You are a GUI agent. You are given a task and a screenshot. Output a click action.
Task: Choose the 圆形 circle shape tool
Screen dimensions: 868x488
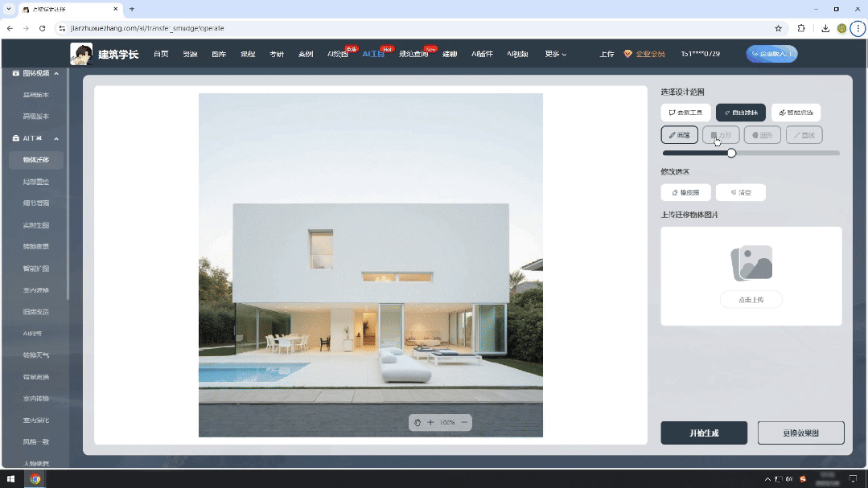click(763, 135)
